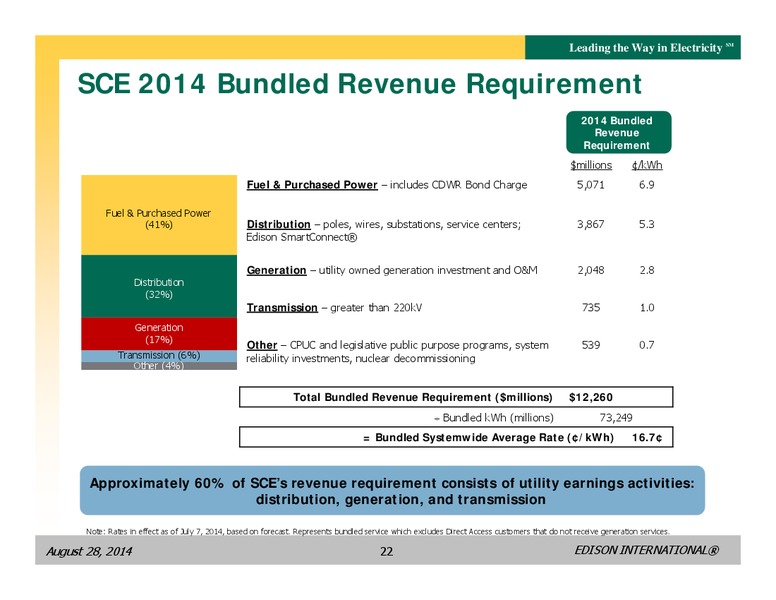The height and width of the screenshot is (600, 776).
Task: Click the blue 'Transmission (6%)' chart segment
Action: point(159,356)
